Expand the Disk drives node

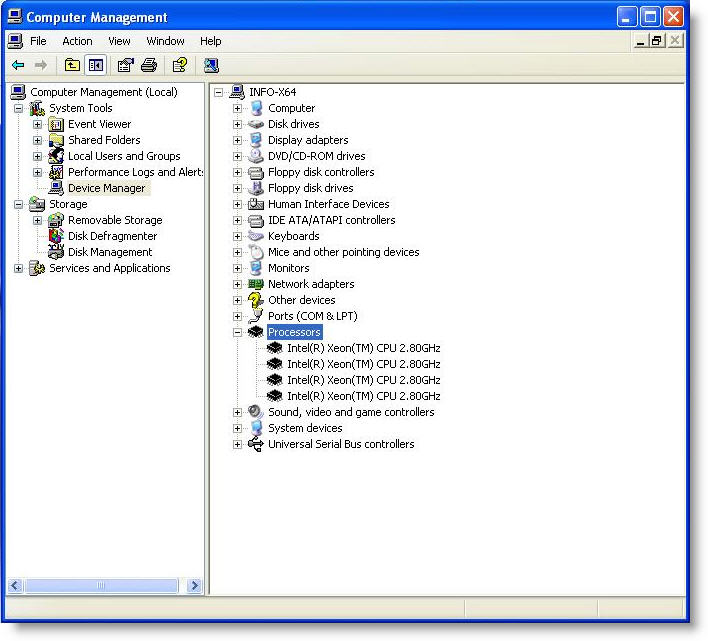[x=238, y=124]
